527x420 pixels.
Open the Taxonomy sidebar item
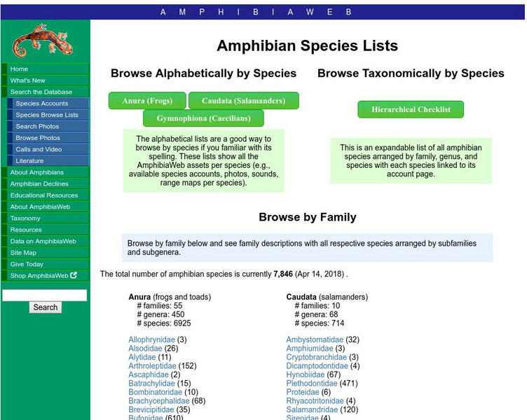click(x=46, y=218)
